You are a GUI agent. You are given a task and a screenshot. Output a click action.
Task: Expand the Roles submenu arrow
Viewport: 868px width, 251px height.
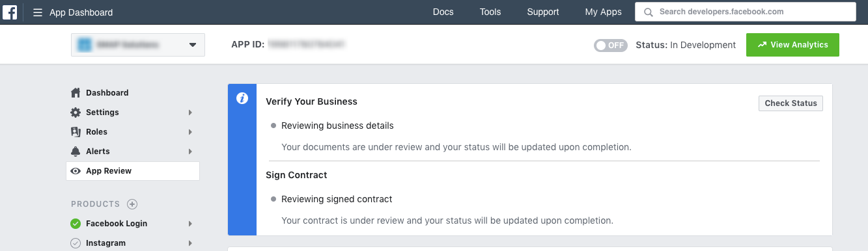click(190, 132)
